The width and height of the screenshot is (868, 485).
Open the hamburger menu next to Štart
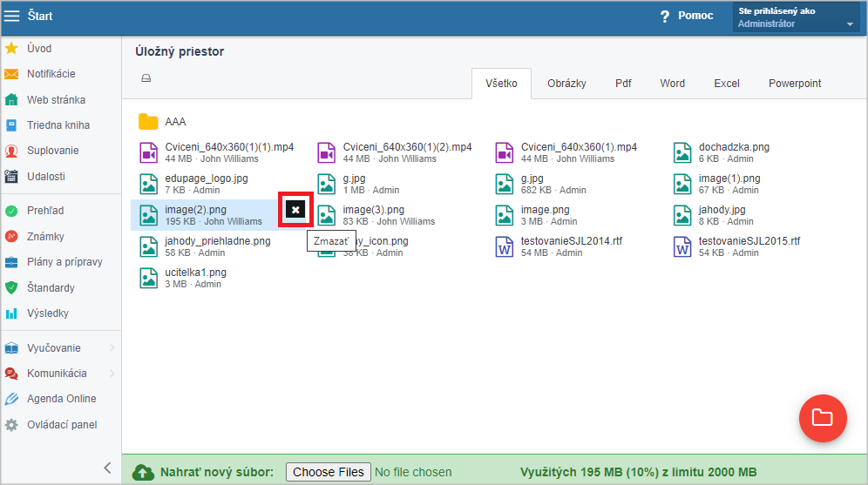coord(12,16)
